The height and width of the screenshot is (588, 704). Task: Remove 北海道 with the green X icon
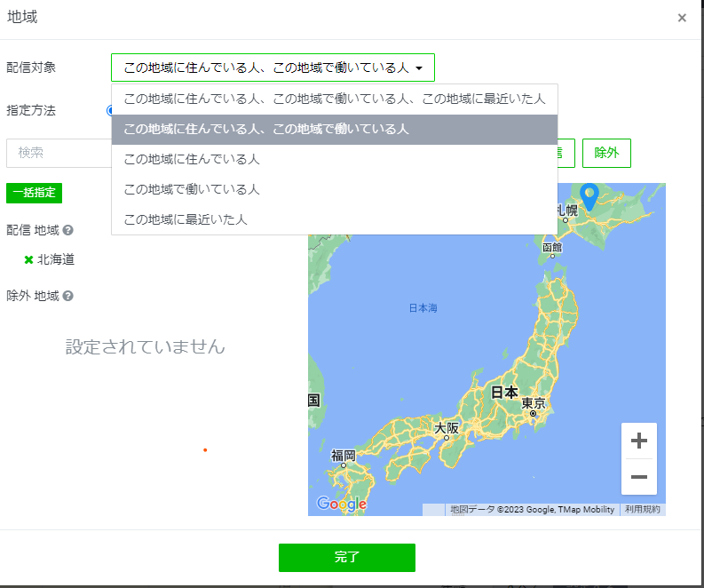pos(28,259)
